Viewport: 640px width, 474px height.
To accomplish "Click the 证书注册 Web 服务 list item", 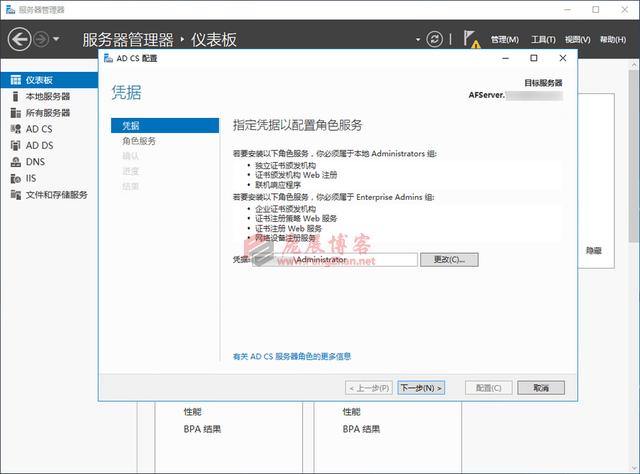I will [288, 228].
